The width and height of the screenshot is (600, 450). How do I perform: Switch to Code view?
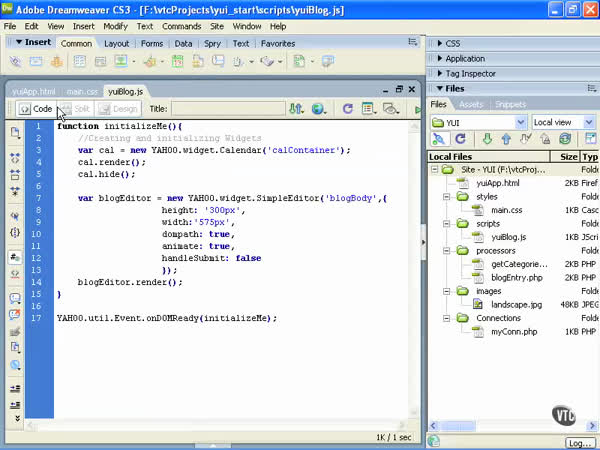(x=35, y=108)
